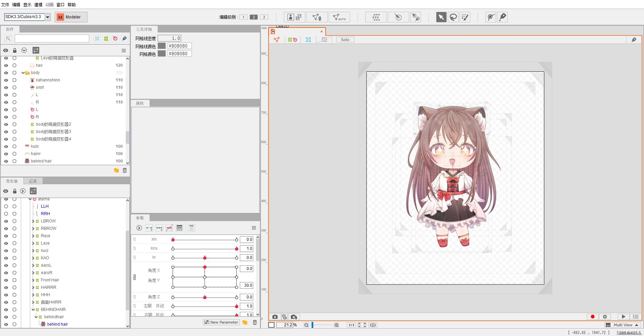
Task: Set edit level to 1
Action: coord(244,17)
